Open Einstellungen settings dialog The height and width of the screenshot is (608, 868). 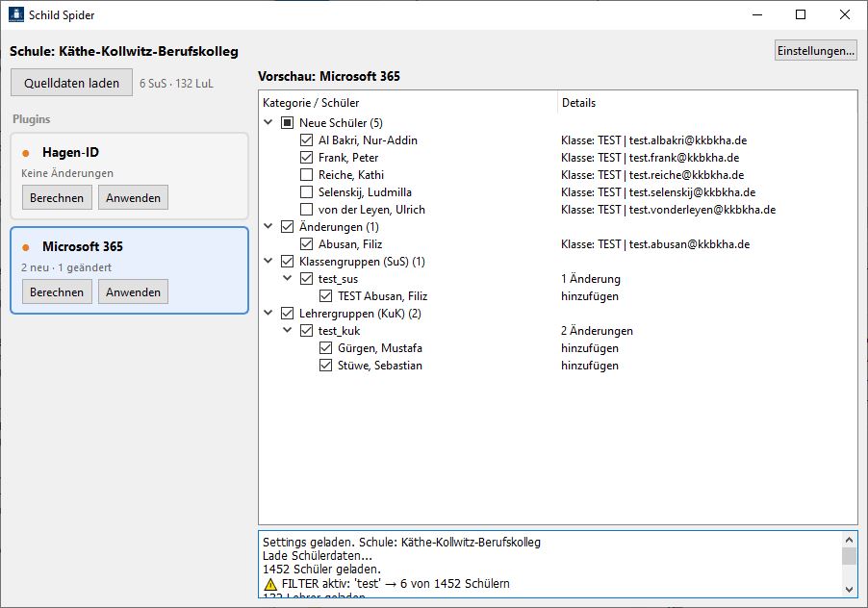click(x=815, y=50)
